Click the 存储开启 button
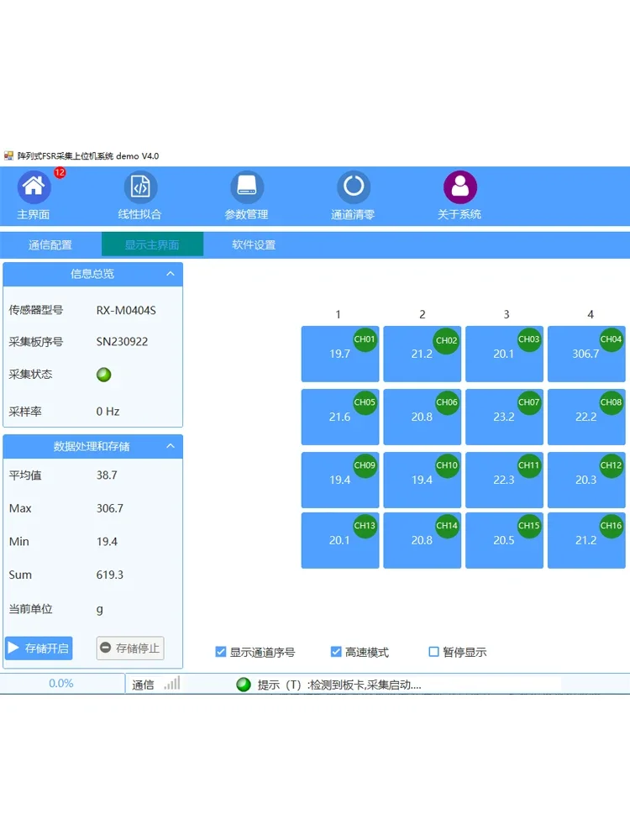Image resolution: width=630 pixels, height=840 pixels. pos(39,648)
